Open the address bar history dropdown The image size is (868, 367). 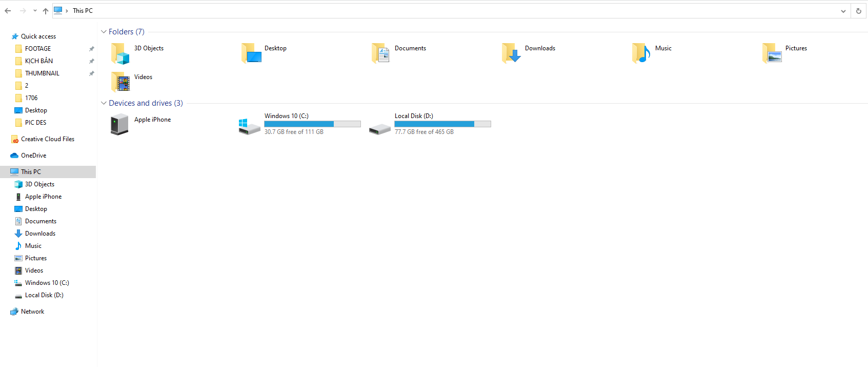coord(843,11)
